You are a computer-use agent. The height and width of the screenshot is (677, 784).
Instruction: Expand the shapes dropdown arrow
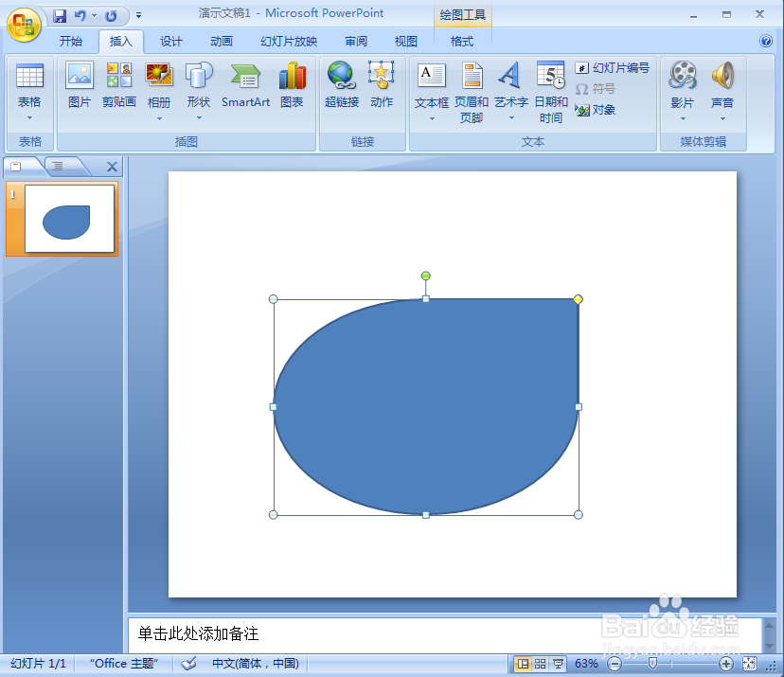pos(199,118)
